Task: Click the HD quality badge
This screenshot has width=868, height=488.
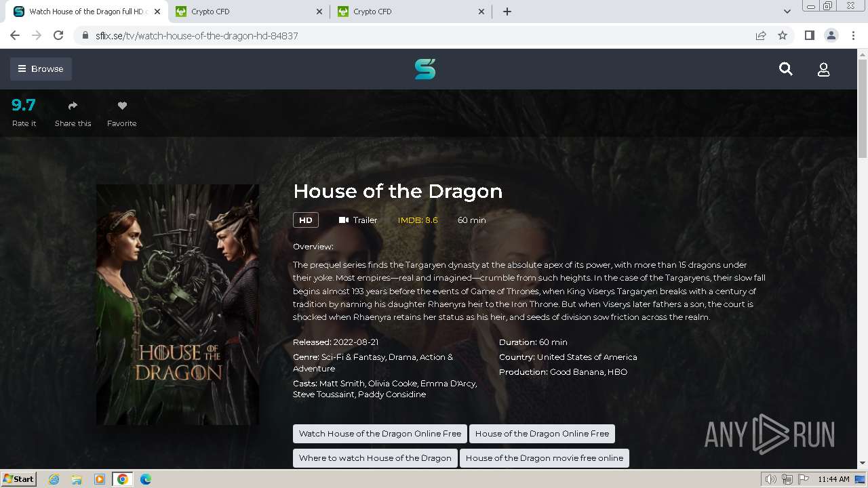Action: pyautogui.click(x=306, y=220)
